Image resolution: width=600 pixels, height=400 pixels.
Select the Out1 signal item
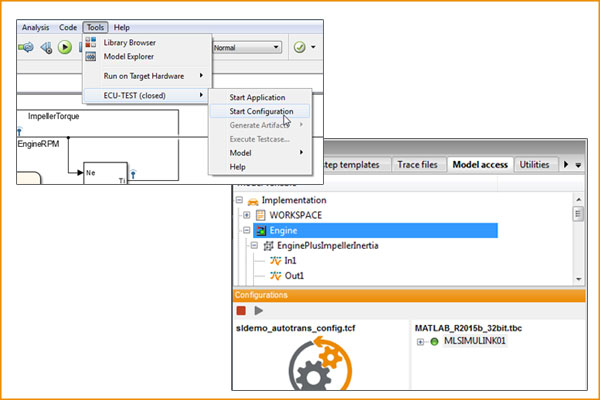[x=294, y=276]
